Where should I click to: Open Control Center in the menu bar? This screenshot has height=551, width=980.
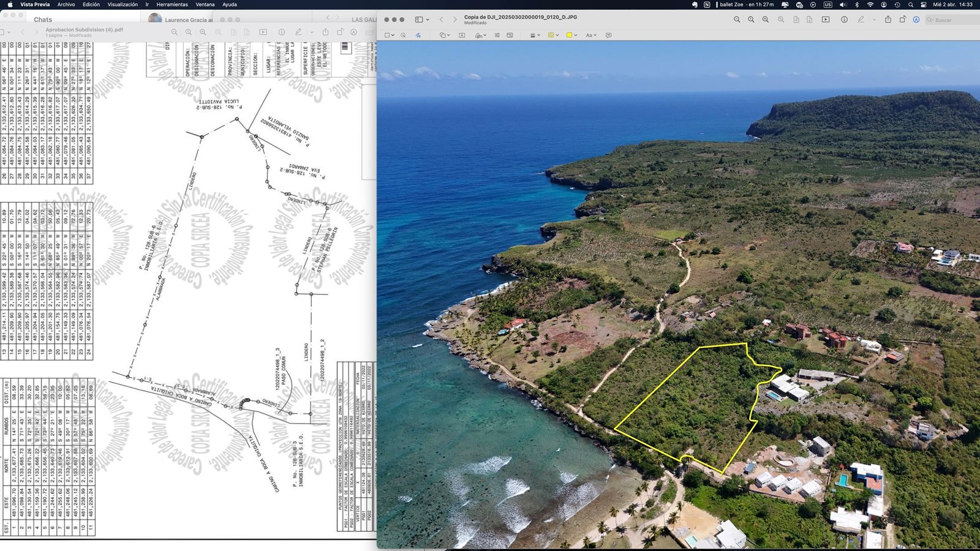pyautogui.click(x=924, y=4)
